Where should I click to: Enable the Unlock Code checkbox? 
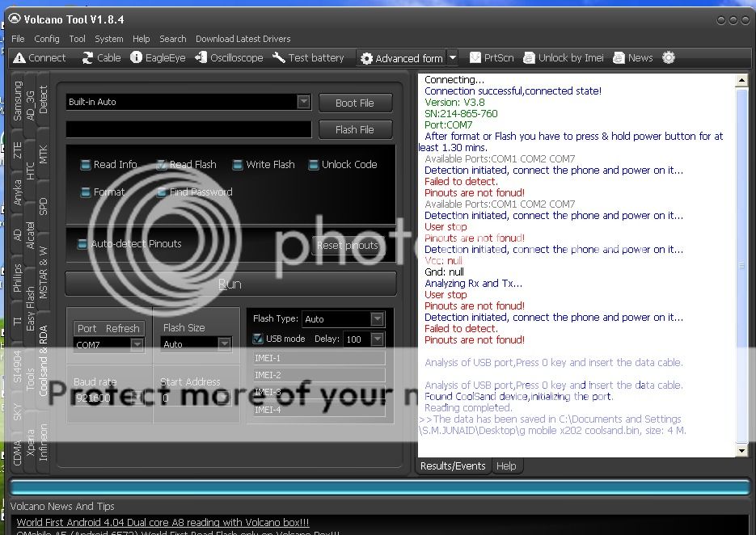pyautogui.click(x=314, y=165)
